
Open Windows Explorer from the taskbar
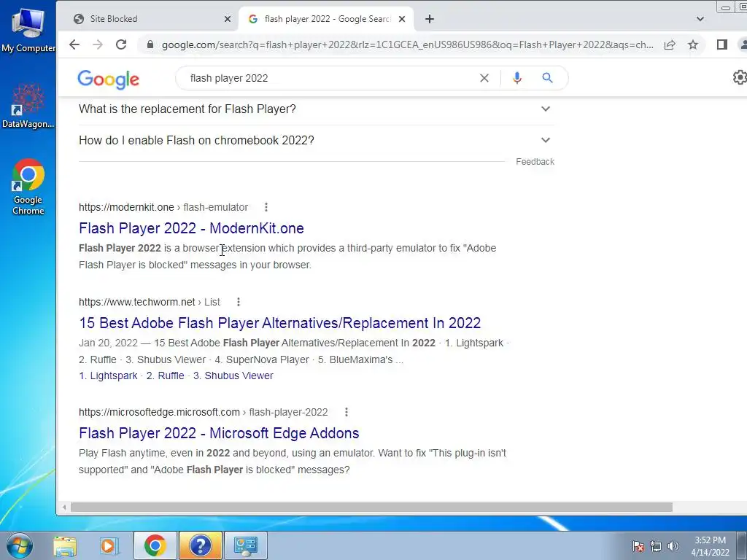65,545
